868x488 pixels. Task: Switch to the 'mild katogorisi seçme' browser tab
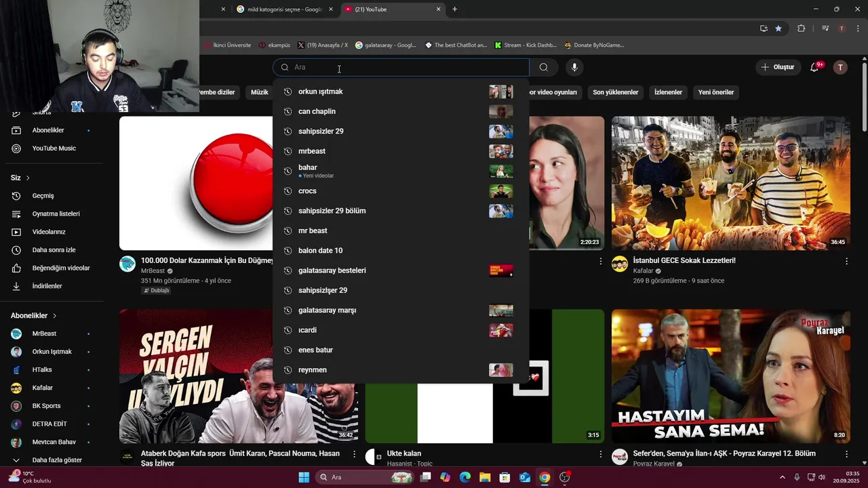click(285, 9)
